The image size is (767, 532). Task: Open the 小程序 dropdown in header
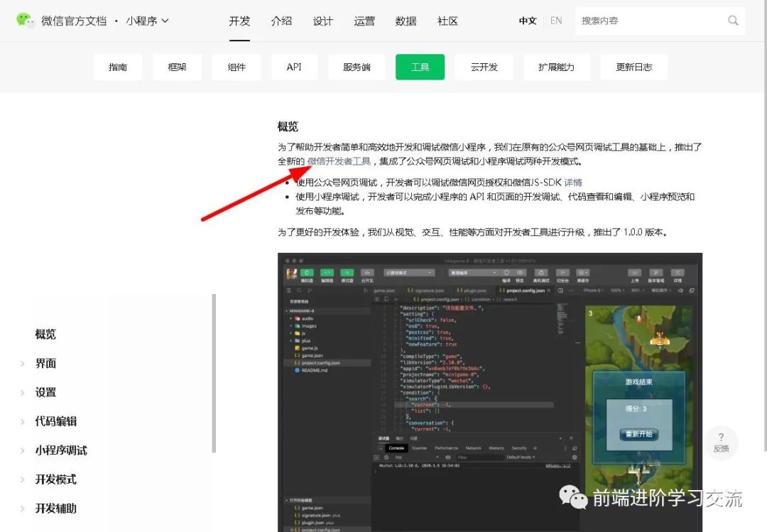(148, 21)
